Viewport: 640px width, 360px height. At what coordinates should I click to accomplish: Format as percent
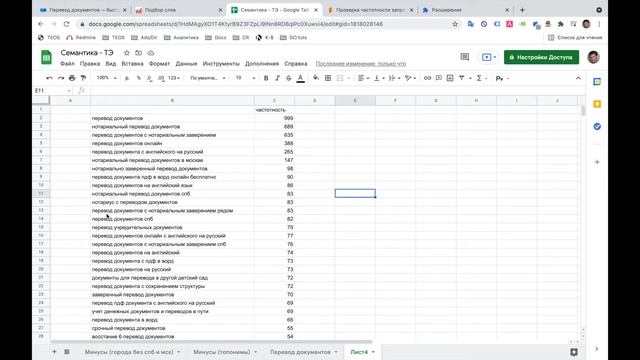(138, 78)
